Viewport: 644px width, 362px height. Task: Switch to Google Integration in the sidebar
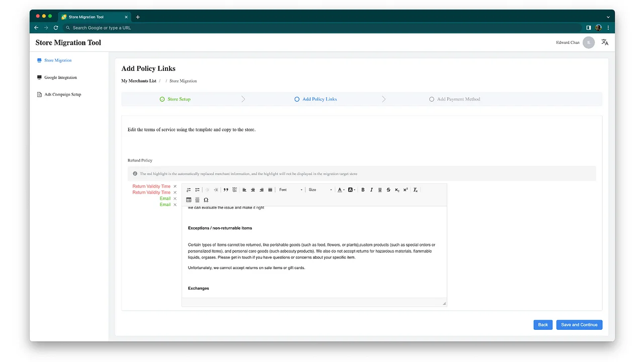coord(61,77)
